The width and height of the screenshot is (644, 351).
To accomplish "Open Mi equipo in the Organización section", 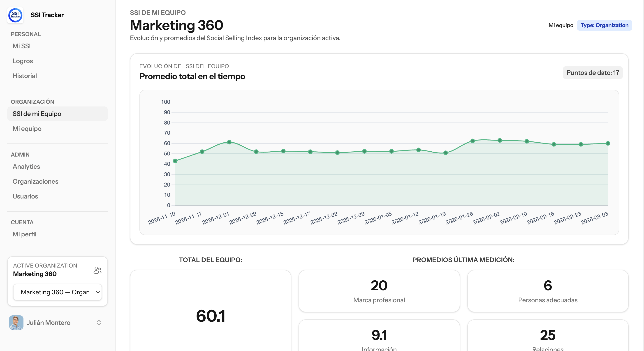I will (27, 129).
